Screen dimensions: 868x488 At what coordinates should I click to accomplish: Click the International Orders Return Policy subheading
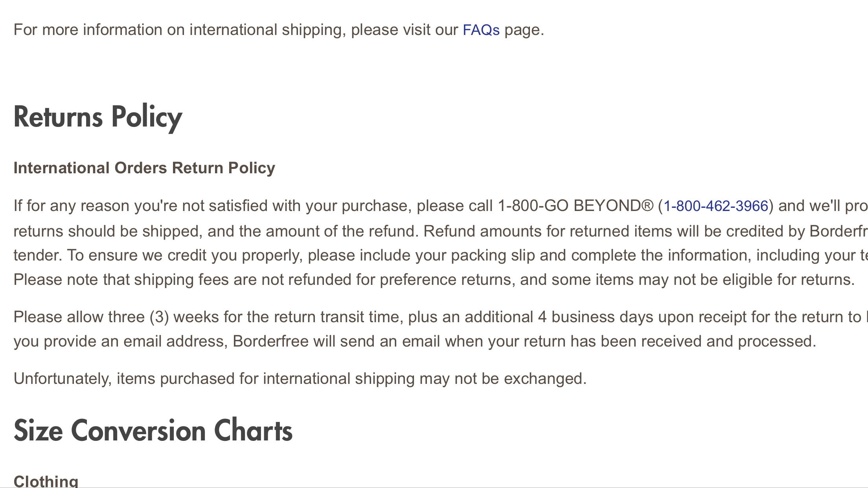click(x=144, y=168)
